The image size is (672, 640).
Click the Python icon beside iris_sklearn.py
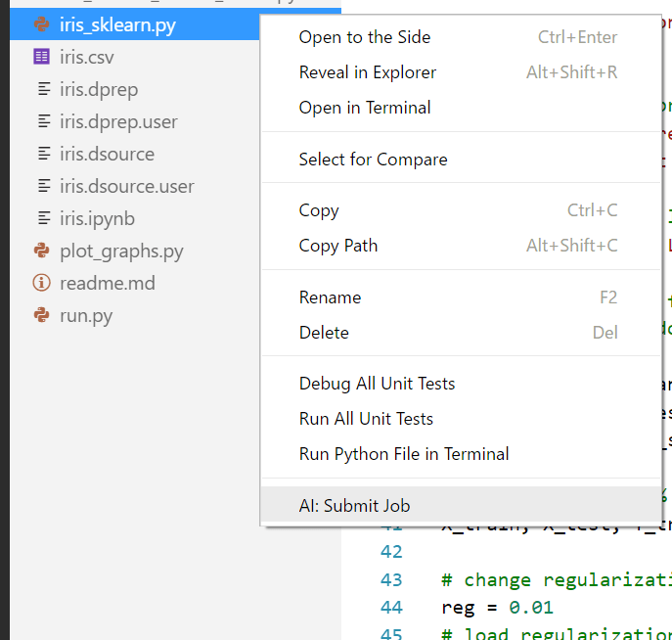[x=41, y=25]
